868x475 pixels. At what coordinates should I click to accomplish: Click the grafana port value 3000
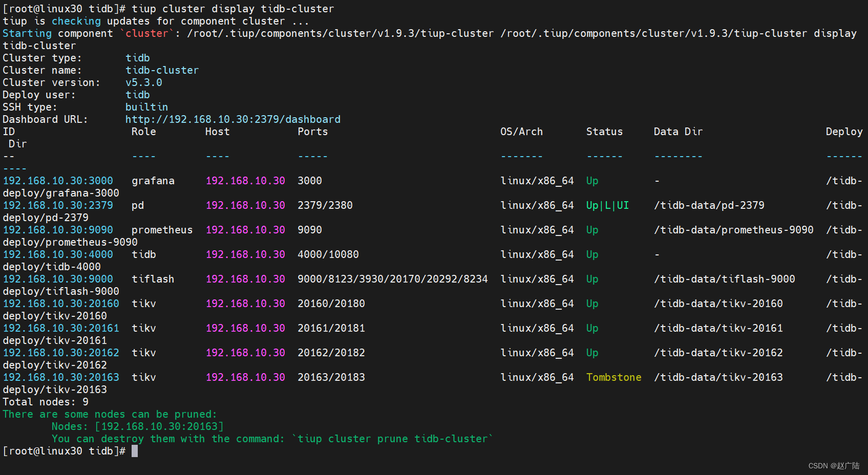tap(310, 181)
